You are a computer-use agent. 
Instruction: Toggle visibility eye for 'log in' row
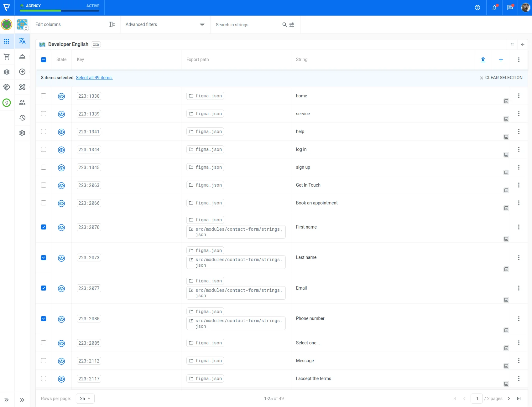pos(61,150)
